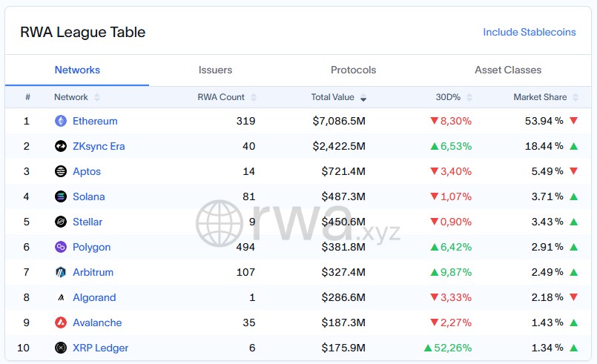Click ZKsync Era's total value $2,422.5M
Screen dimensions: 597x364
tap(339, 146)
